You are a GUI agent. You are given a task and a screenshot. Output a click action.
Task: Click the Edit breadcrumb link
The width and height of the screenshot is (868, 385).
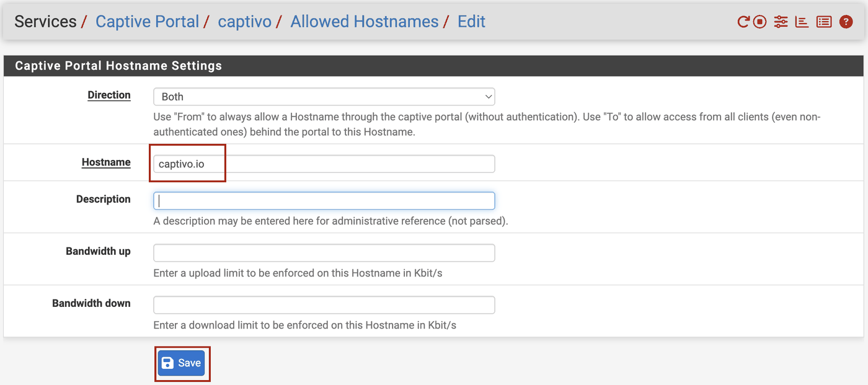point(471,22)
